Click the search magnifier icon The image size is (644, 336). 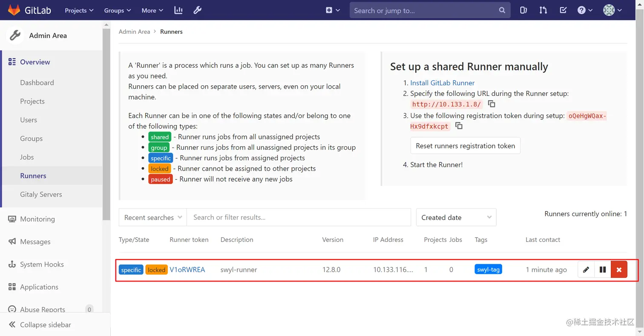[502, 10]
